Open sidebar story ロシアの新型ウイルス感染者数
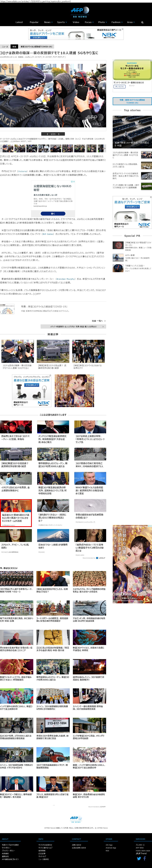The height and width of the screenshot is (868, 152). click(x=132, y=165)
